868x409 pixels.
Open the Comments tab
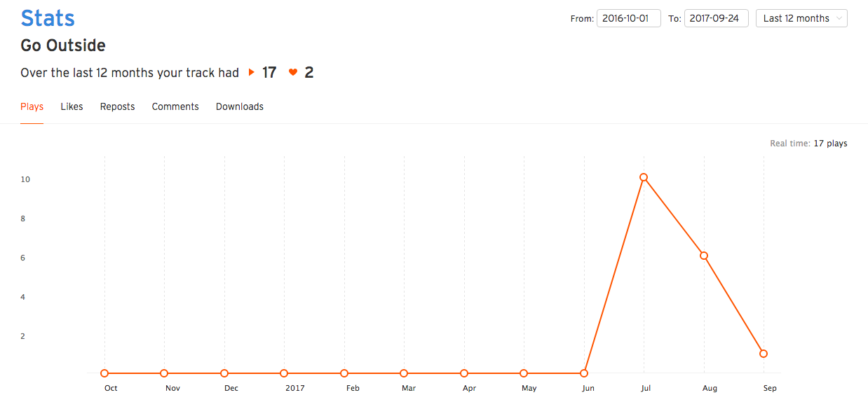[x=175, y=106]
